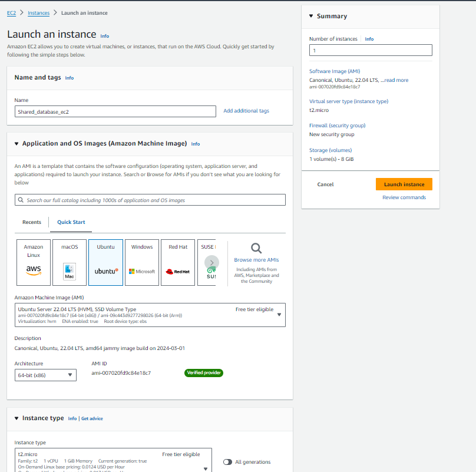Go to the Instances breadcrumb link
476x472 pixels.
[38, 13]
